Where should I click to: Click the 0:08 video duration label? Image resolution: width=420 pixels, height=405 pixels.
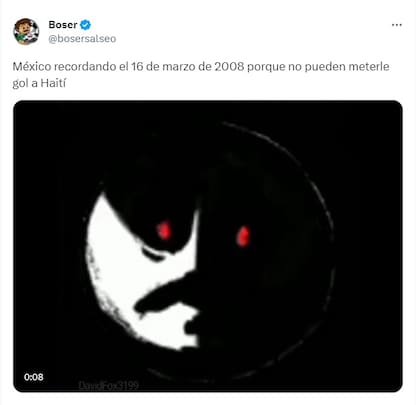(34, 377)
